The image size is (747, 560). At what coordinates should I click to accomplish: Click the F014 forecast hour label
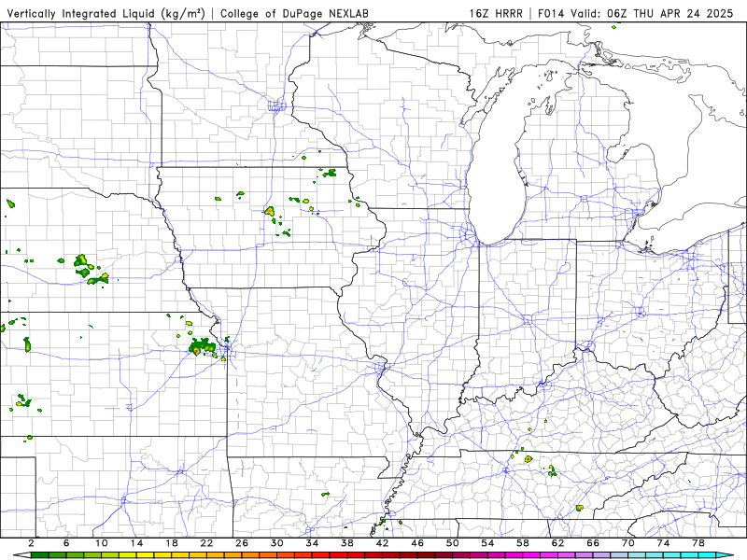pyautogui.click(x=551, y=13)
